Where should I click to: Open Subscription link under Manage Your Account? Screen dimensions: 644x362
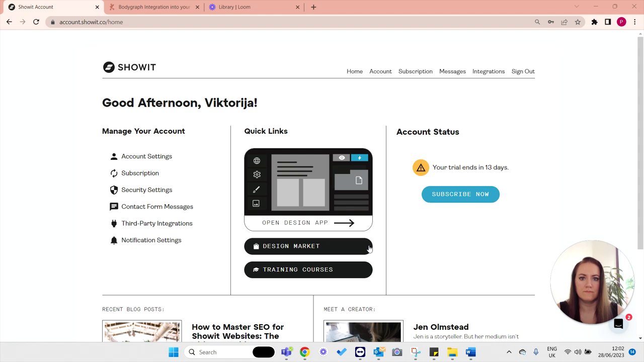point(140,173)
